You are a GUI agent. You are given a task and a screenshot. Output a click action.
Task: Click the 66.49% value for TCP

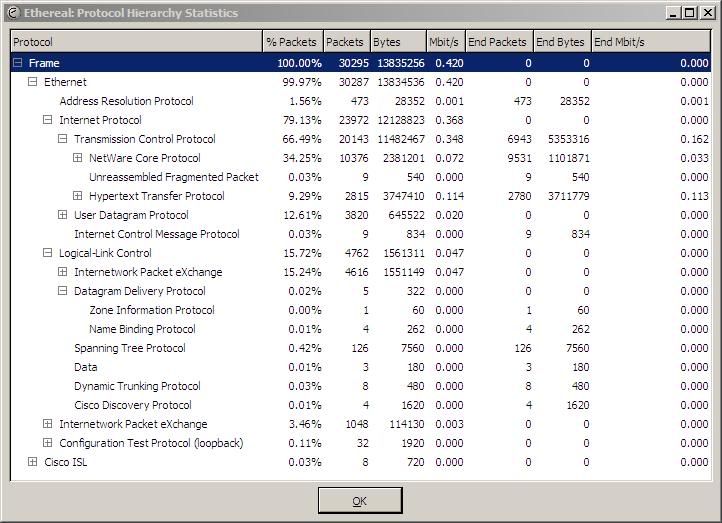(x=302, y=139)
